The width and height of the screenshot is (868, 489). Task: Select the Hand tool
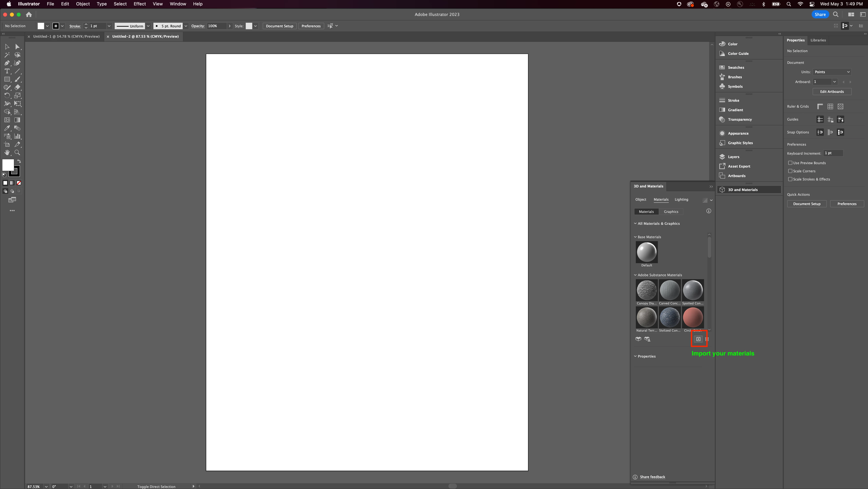(x=7, y=153)
